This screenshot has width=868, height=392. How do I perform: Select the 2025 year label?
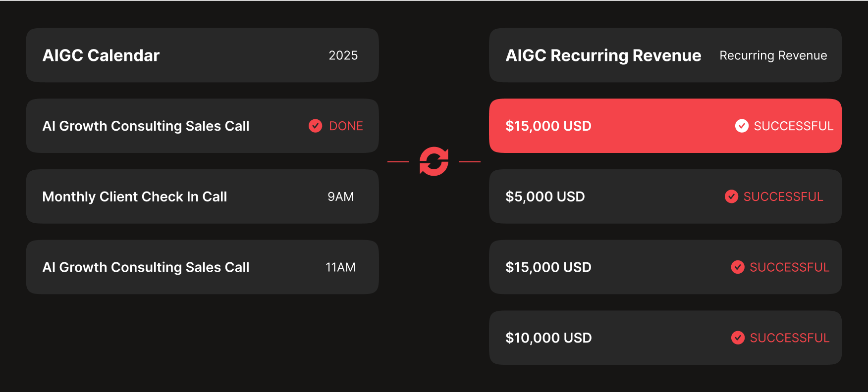343,55
